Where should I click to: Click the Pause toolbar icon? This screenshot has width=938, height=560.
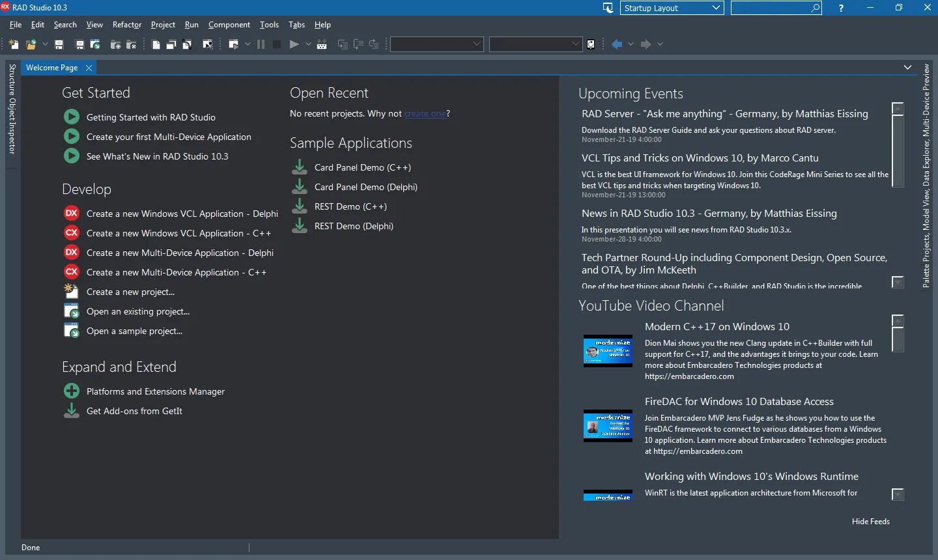[261, 44]
